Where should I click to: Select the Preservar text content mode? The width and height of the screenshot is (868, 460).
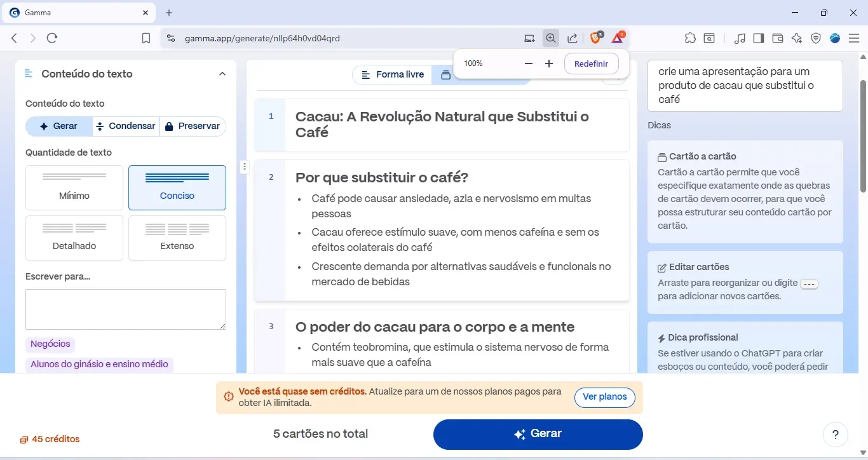(x=193, y=126)
